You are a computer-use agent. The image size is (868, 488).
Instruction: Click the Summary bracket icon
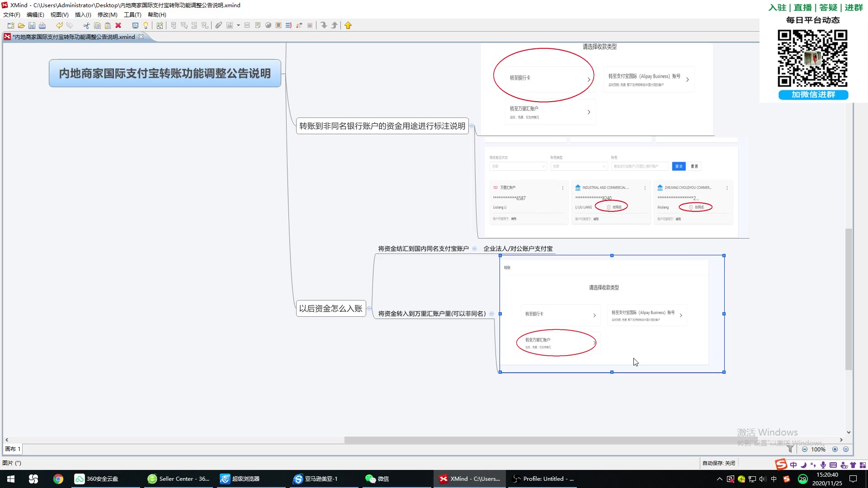point(288,25)
